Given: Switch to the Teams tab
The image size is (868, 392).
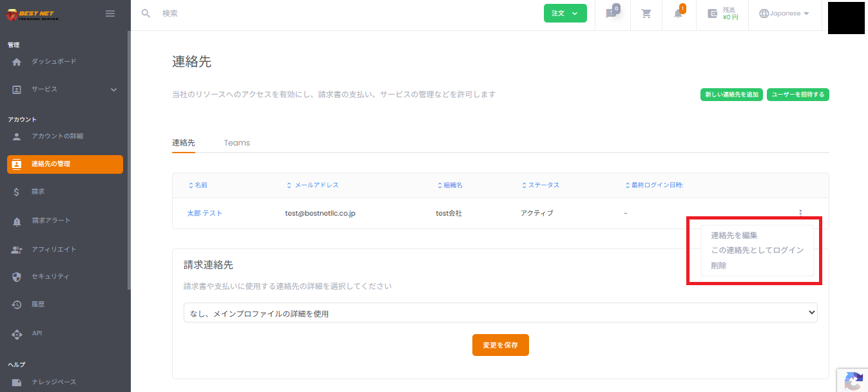Looking at the screenshot, I should (x=236, y=142).
